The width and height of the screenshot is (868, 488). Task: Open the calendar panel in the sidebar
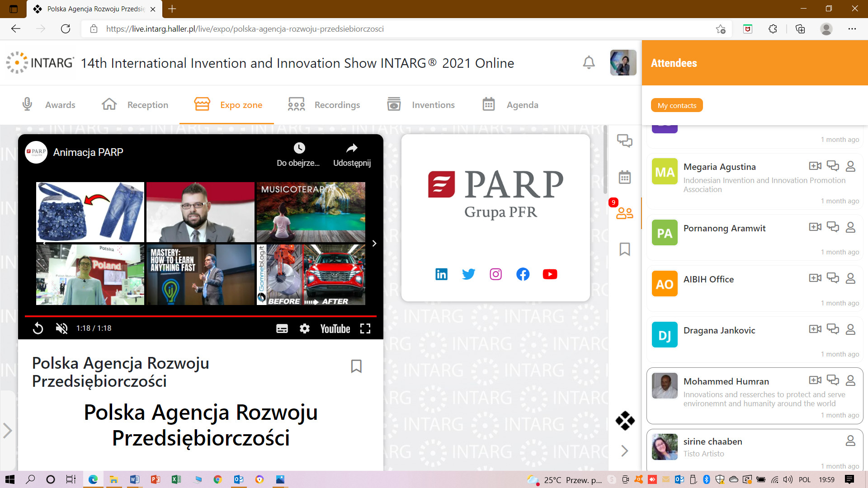[x=625, y=177]
